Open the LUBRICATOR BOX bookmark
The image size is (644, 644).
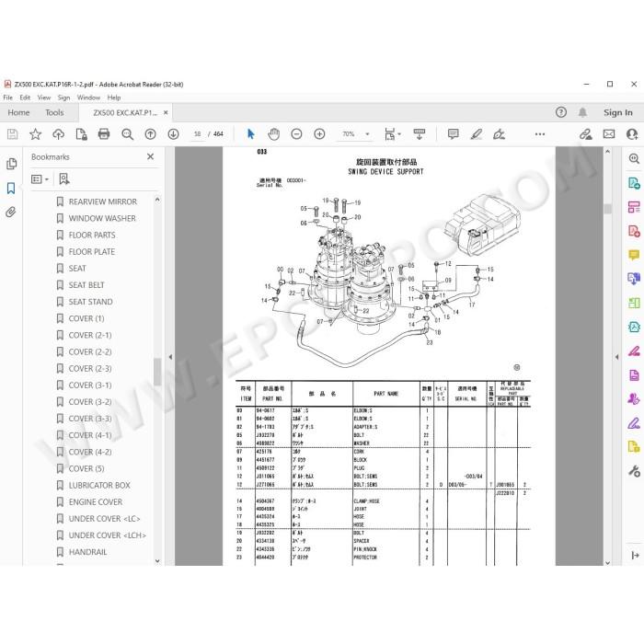(x=99, y=485)
